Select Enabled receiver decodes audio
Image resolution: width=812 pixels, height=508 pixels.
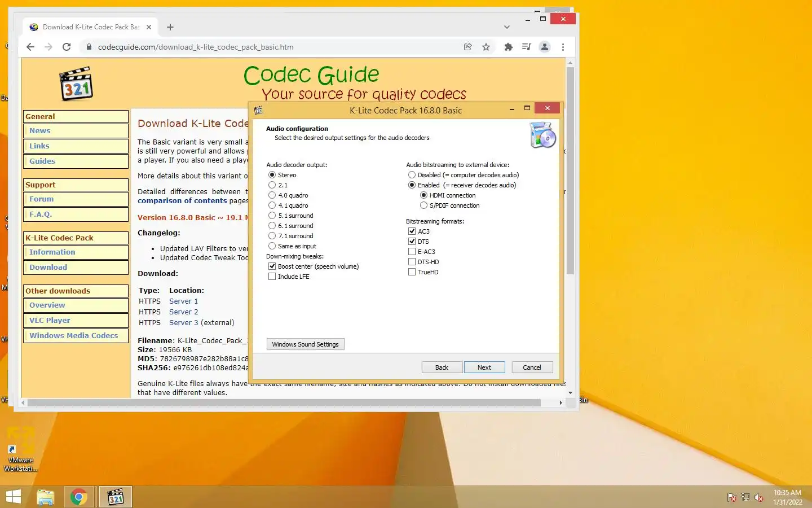coord(462,185)
